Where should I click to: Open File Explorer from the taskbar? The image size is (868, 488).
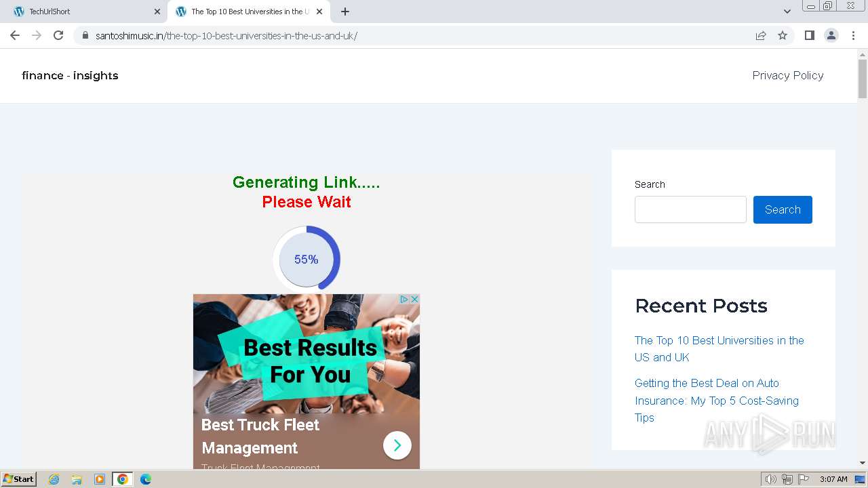77,479
